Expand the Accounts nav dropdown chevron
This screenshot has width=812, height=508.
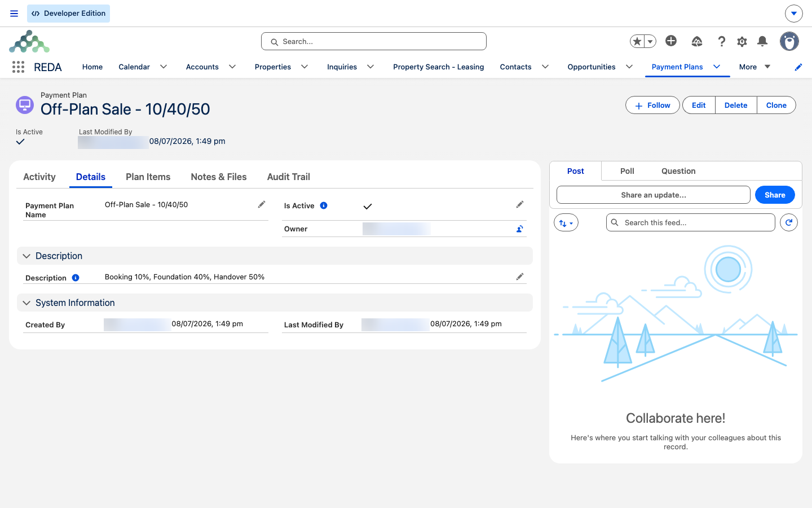tap(232, 67)
